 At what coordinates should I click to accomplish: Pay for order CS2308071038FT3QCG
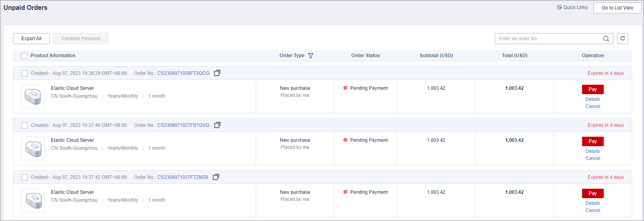[592, 89]
